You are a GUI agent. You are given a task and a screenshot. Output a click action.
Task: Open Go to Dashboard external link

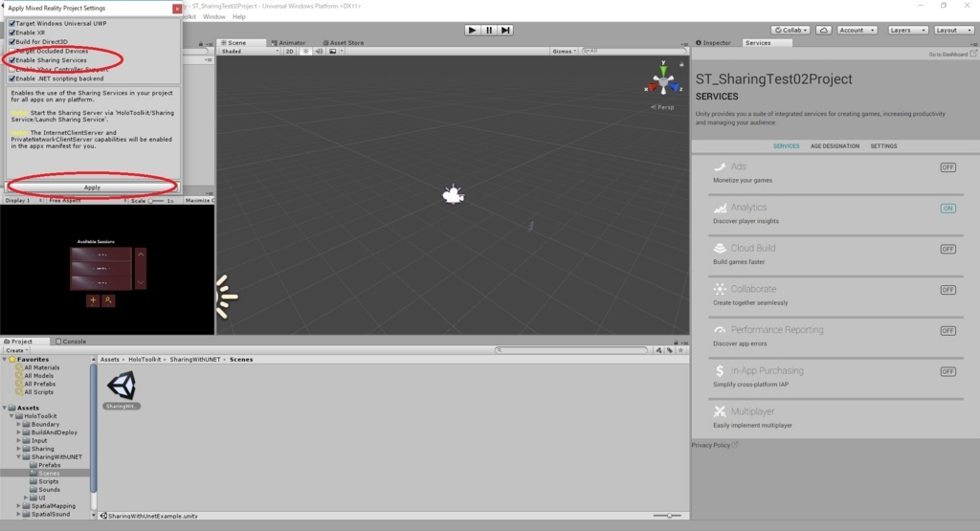[x=952, y=55]
